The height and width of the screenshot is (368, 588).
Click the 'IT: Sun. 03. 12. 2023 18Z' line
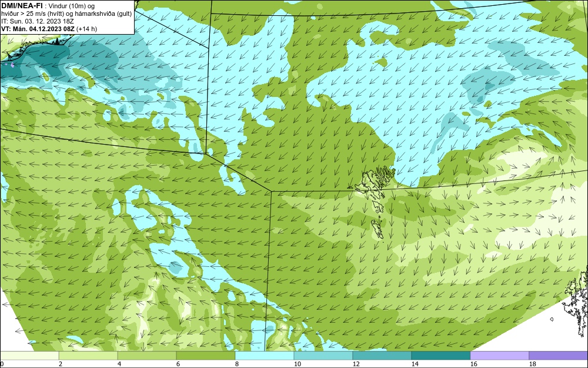(x=38, y=21)
